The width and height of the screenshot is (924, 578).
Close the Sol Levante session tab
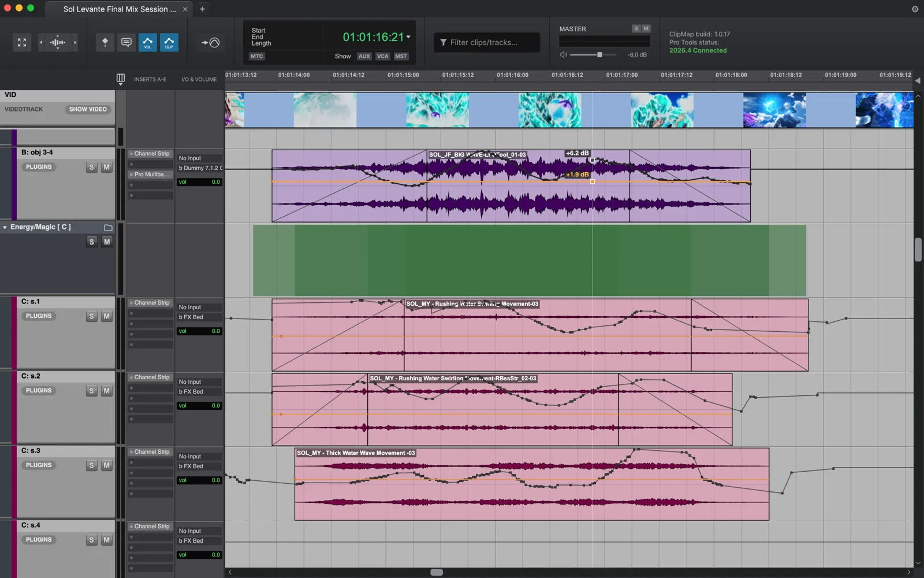pos(185,9)
